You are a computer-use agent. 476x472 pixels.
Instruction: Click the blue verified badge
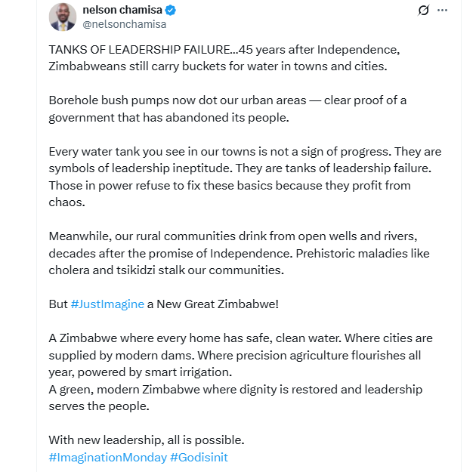pos(172,11)
